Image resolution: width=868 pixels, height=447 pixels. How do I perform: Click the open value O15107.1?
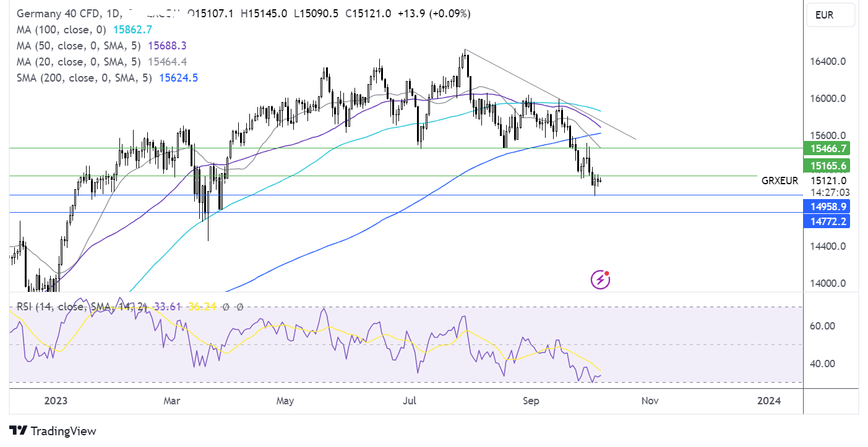click(210, 14)
